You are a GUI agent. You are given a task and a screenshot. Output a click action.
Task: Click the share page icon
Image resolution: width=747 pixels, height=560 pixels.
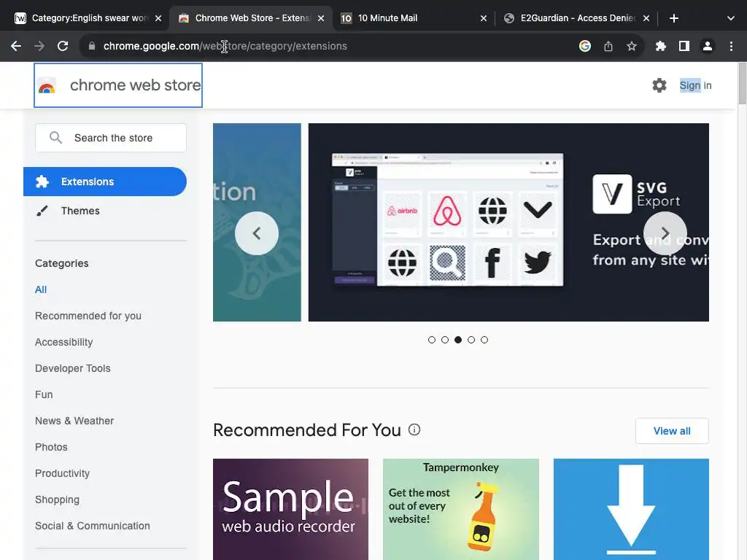coord(608,46)
